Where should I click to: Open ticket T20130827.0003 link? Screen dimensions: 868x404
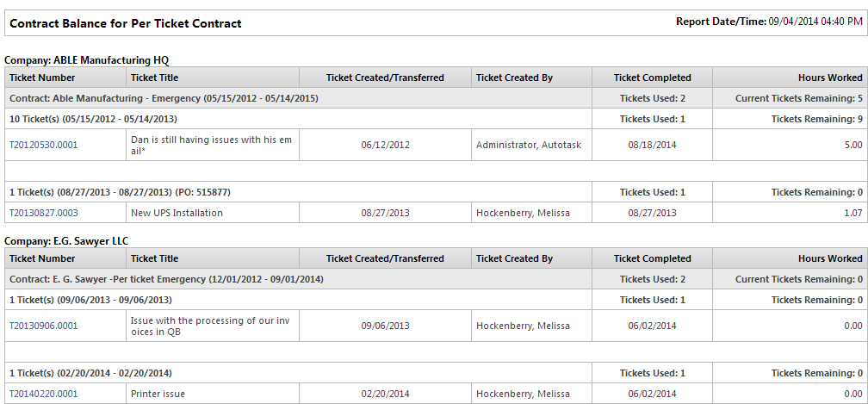[43, 213]
